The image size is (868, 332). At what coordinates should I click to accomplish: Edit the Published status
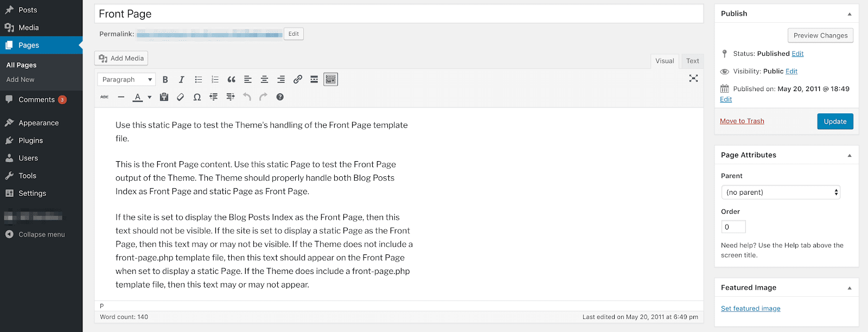(797, 54)
